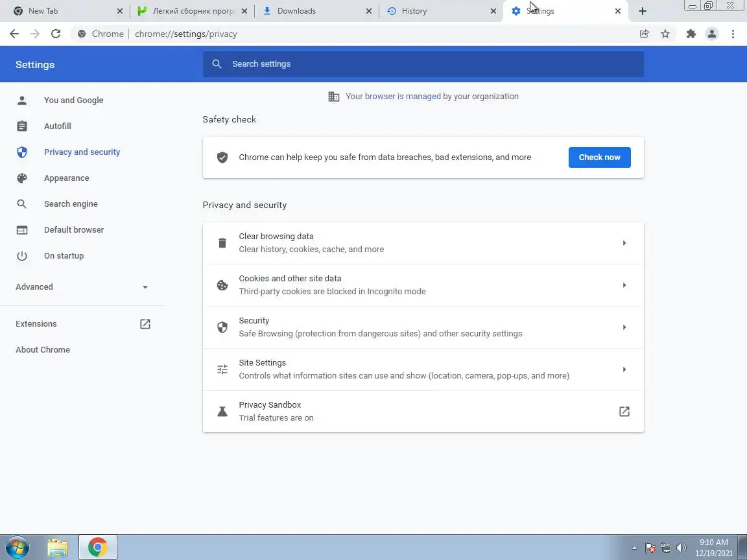The height and width of the screenshot is (560, 747).
Task: Open Search engine settings section
Action: click(71, 204)
